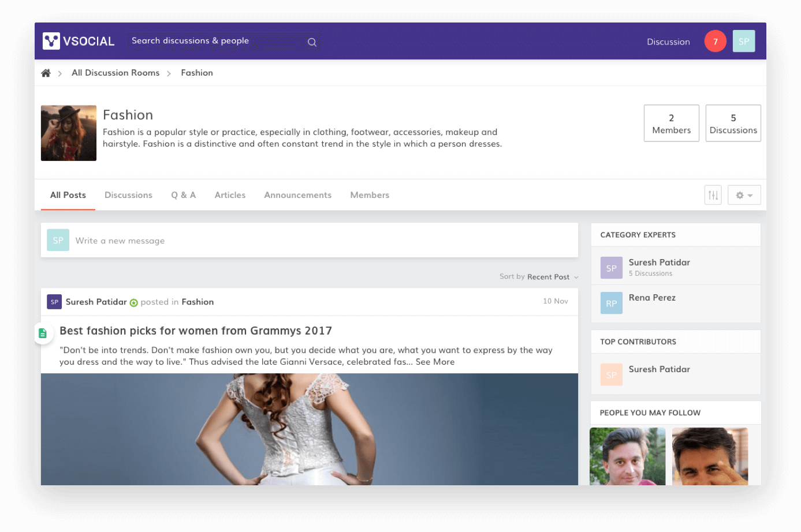801x532 pixels.
Task: Open the post image of the white dress
Action: point(310,429)
